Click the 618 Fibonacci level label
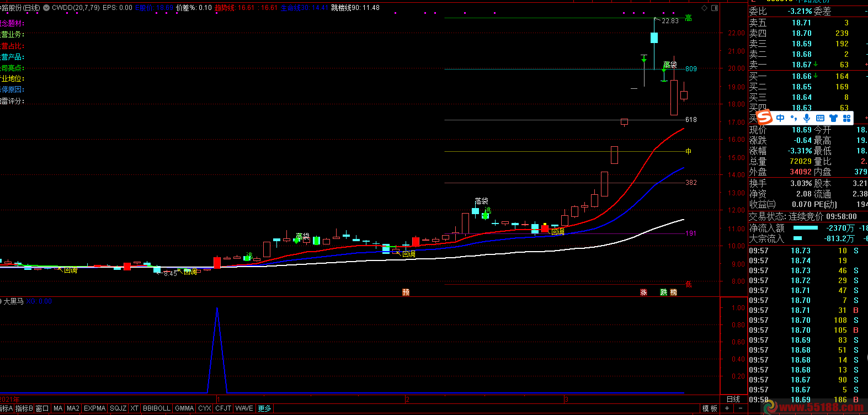The height and width of the screenshot is (415, 868). (691, 120)
